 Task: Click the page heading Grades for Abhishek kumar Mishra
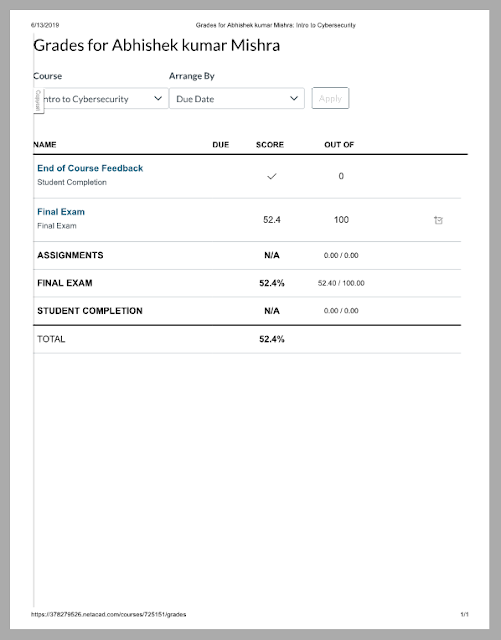[157, 45]
